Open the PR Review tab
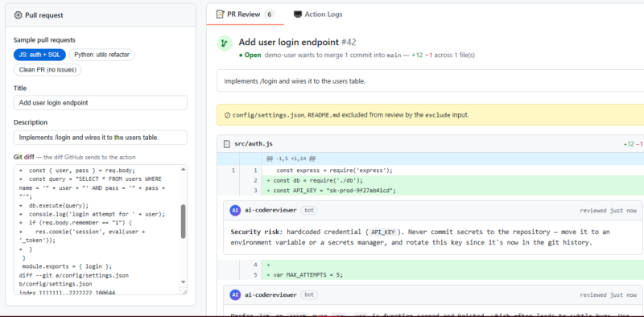The image size is (644, 317). coord(246,14)
